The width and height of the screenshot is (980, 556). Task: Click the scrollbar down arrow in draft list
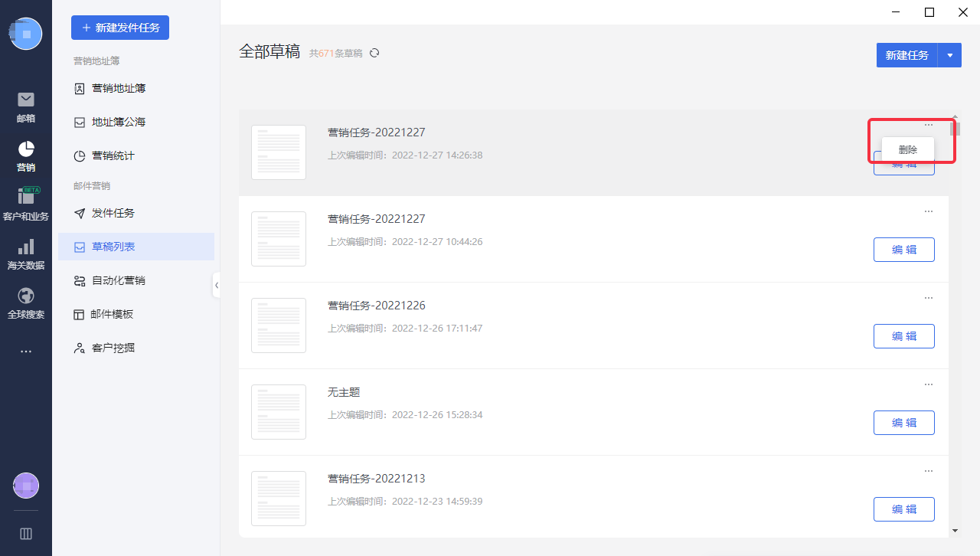pyautogui.click(x=955, y=530)
